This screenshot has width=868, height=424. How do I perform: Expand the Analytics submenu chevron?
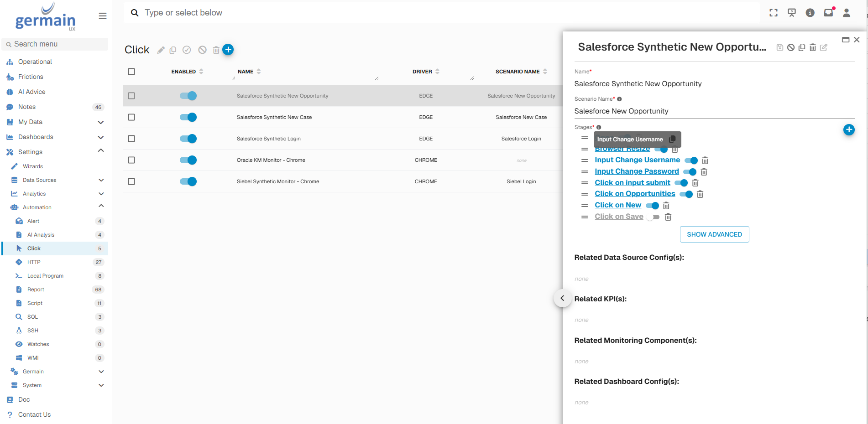(101, 194)
